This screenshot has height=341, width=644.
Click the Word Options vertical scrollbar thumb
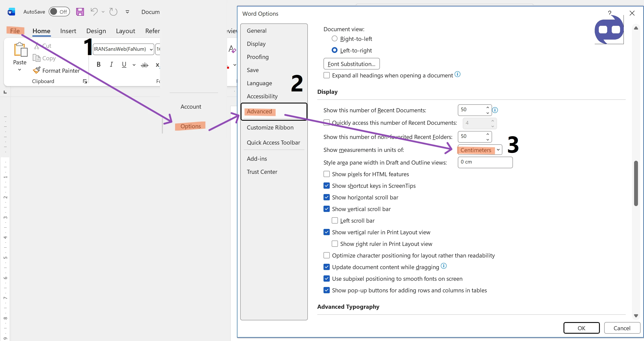tap(636, 183)
